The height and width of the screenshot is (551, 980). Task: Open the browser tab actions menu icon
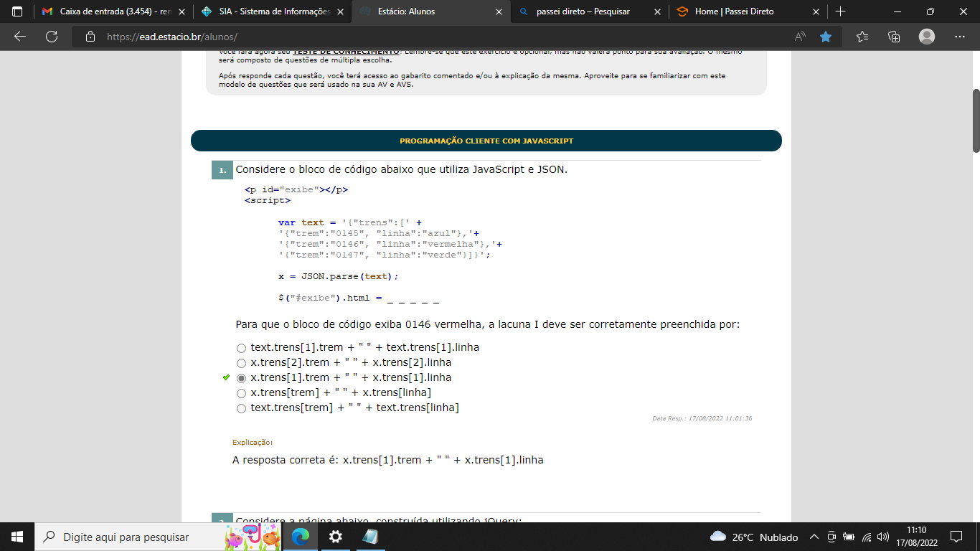point(18,11)
